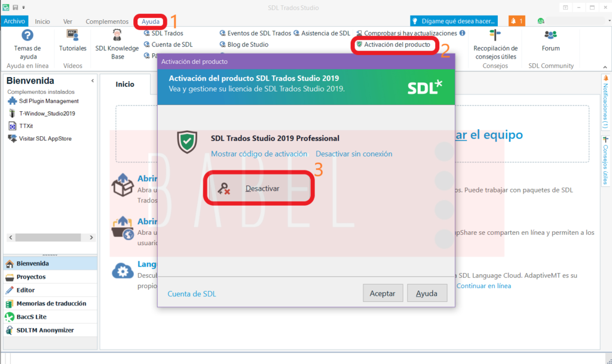Click the Dígame qué desea hacer search box

pyautogui.click(x=454, y=21)
